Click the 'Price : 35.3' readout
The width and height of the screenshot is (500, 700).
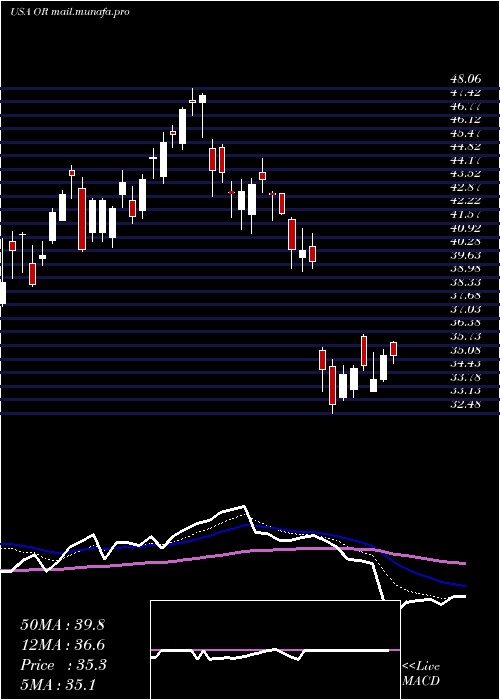[x=63, y=665]
